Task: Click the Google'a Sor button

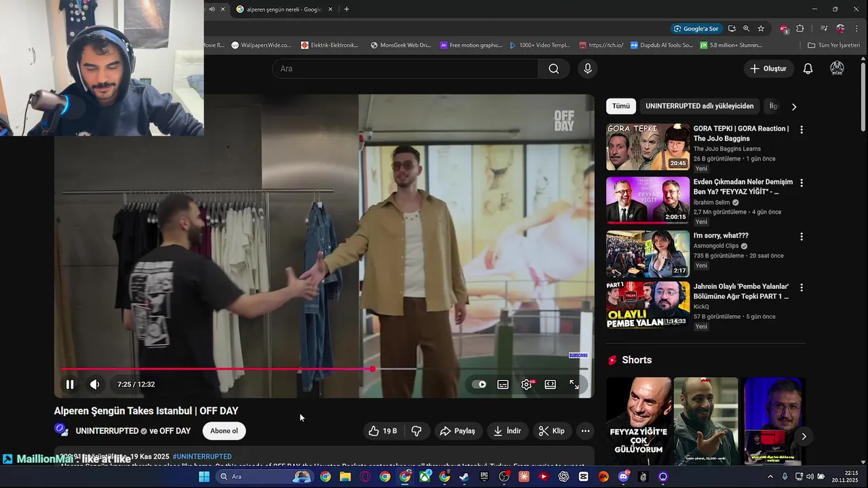Action: click(696, 28)
